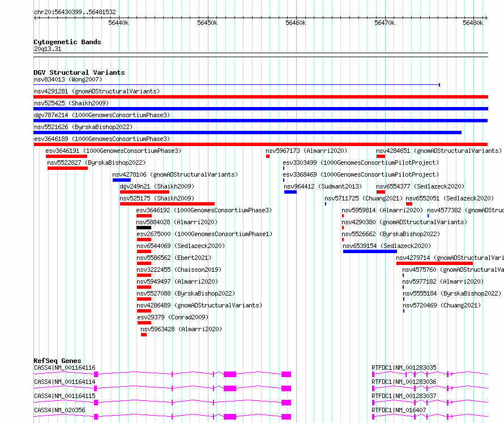Select the CASS4 NM_001164116 transcript label
Image resolution: width=504 pixels, height=423 pixels.
[65, 368]
